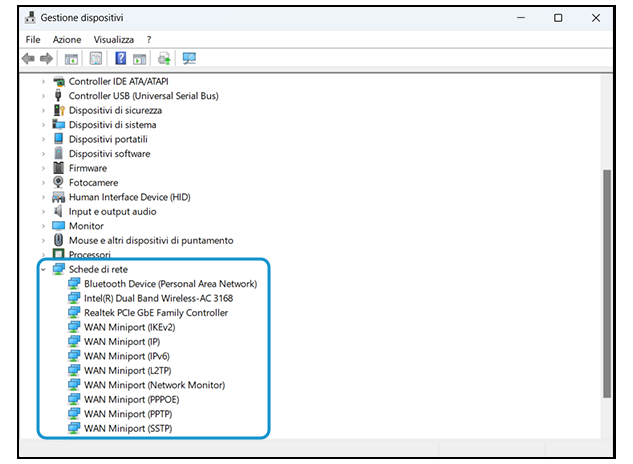Select WAN Miniport (L2TP)

[x=128, y=371]
